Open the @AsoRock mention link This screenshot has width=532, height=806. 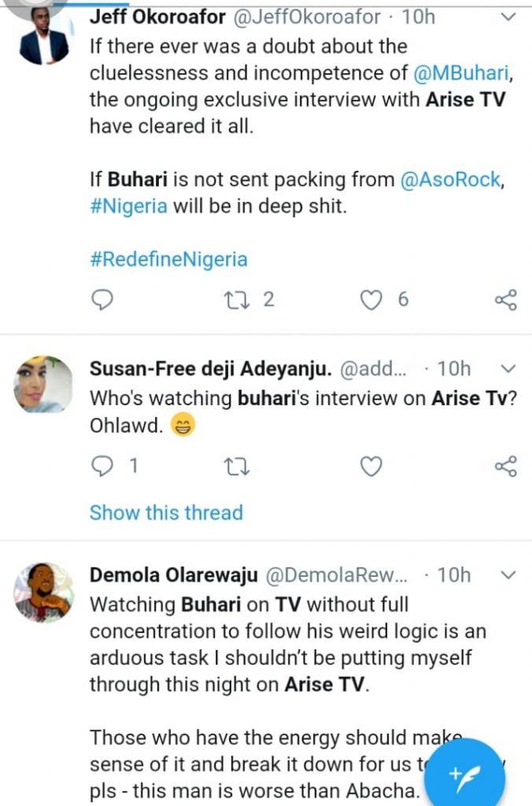450,179
